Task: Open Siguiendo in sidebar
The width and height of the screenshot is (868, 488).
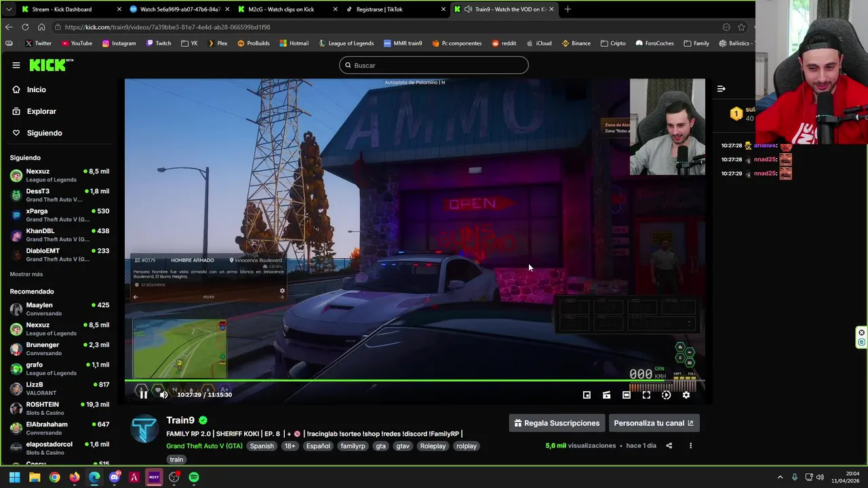Action: tap(44, 133)
